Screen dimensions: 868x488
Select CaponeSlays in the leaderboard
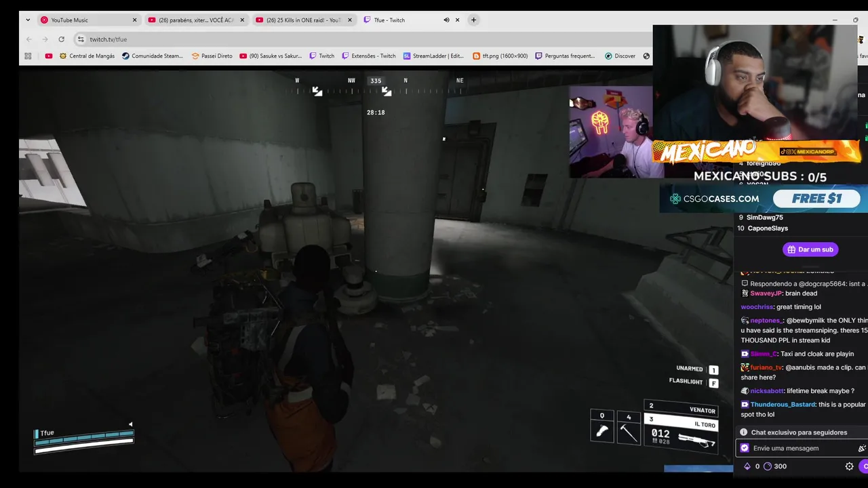pyautogui.click(x=768, y=228)
